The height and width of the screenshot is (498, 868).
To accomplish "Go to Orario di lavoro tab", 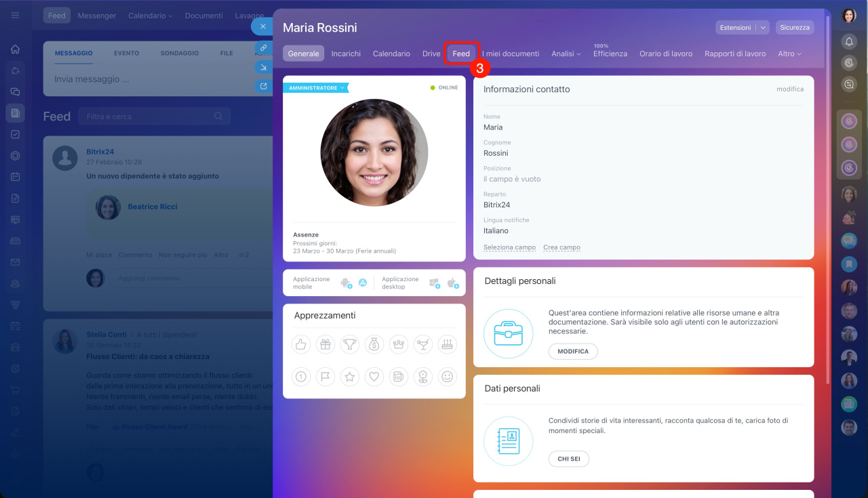I will click(665, 54).
